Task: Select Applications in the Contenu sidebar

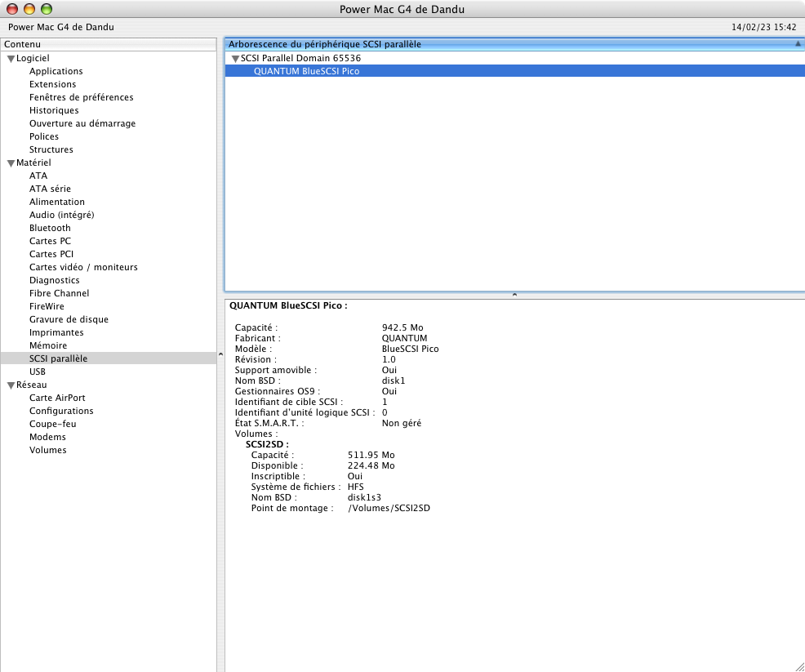Action: click(56, 71)
